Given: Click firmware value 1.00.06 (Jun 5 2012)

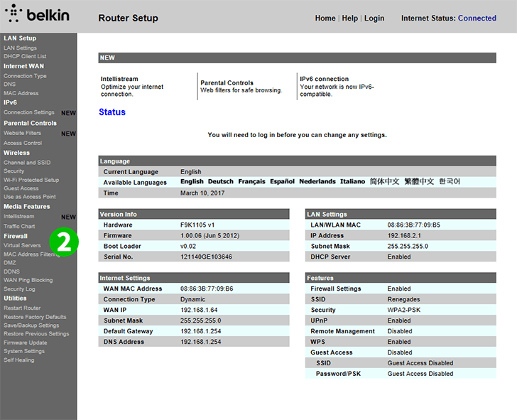Looking at the screenshot, I should tap(209, 235).
